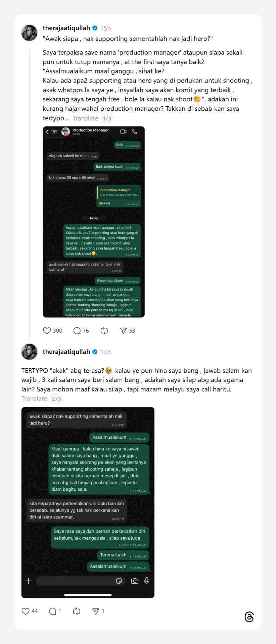This screenshot has width=276, height=644.
Task: Tap the plus attachment icon in chat
Action: click(x=29, y=581)
